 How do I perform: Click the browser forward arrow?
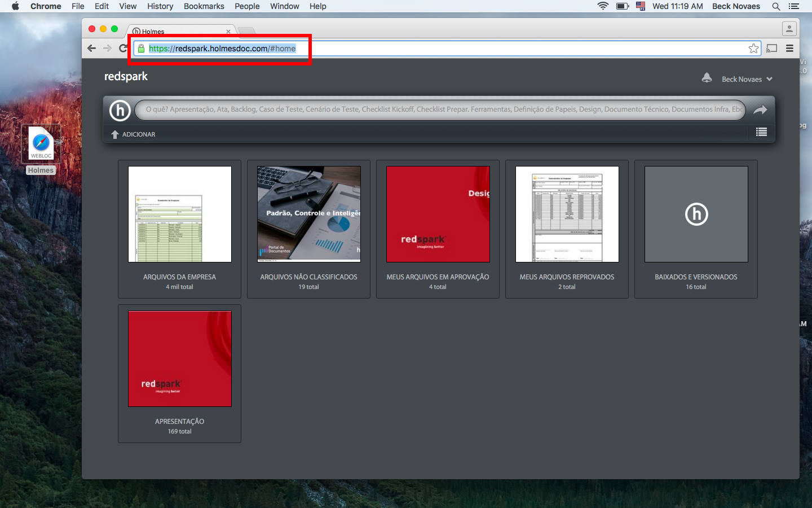pyautogui.click(x=107, y=49)
